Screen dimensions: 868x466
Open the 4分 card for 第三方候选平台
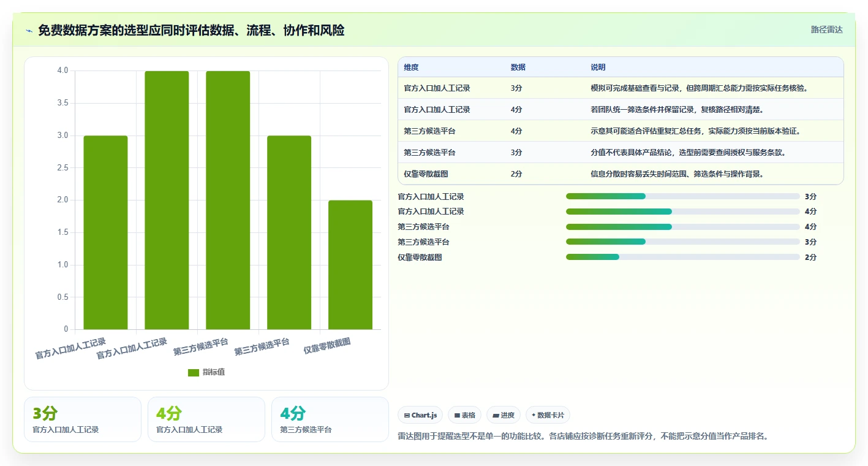(x=330, y=419)
